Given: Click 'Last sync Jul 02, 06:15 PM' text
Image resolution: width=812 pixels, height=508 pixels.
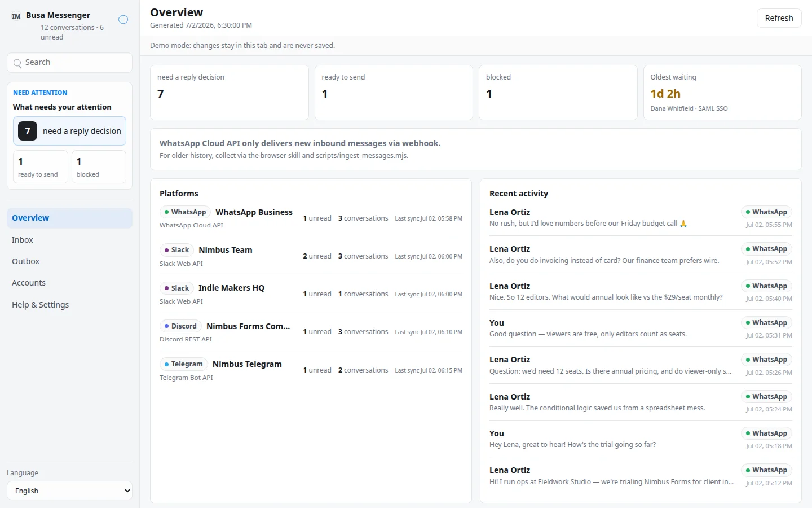Looking at the screenshot, I should pyautogui.click(x=429, y=370).
